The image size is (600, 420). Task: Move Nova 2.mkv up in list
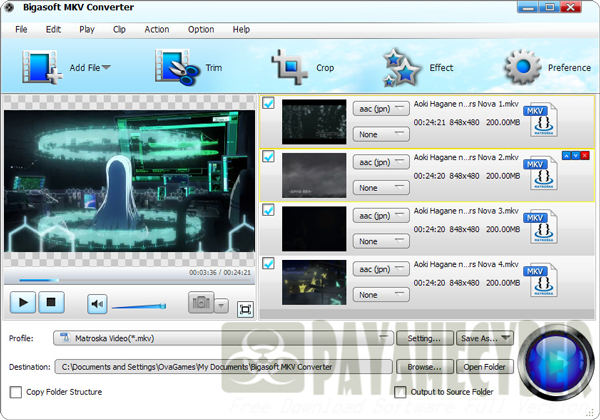[566, 156]
